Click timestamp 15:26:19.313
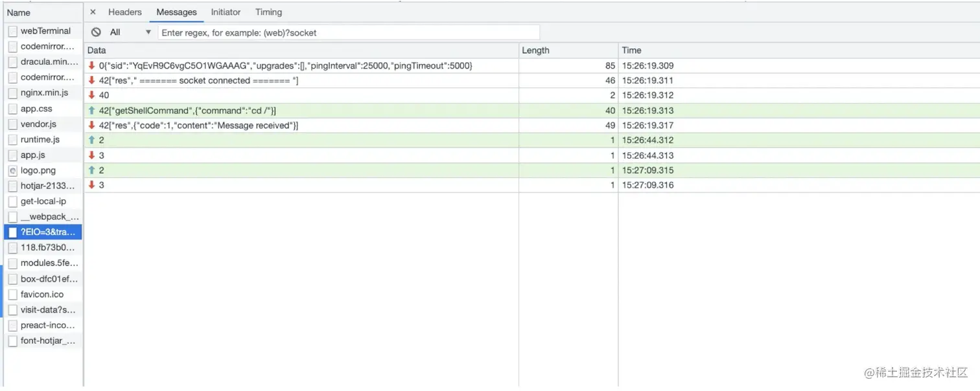Image resolution: width=980 pixels, height=391 pixels. (x=647, y=111)
